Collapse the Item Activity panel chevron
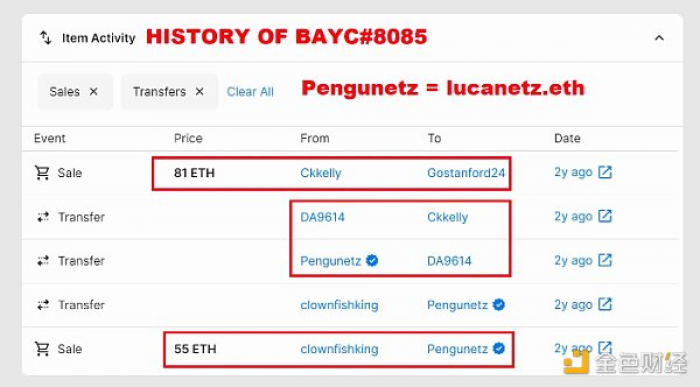 tap(659, 38)
